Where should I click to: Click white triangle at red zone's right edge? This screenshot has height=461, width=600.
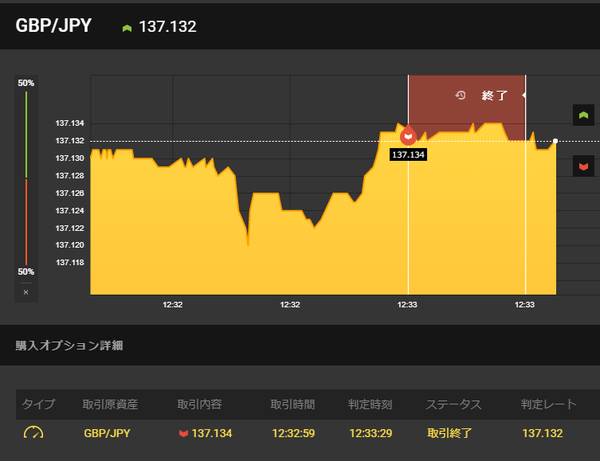[x=523, y=95]
